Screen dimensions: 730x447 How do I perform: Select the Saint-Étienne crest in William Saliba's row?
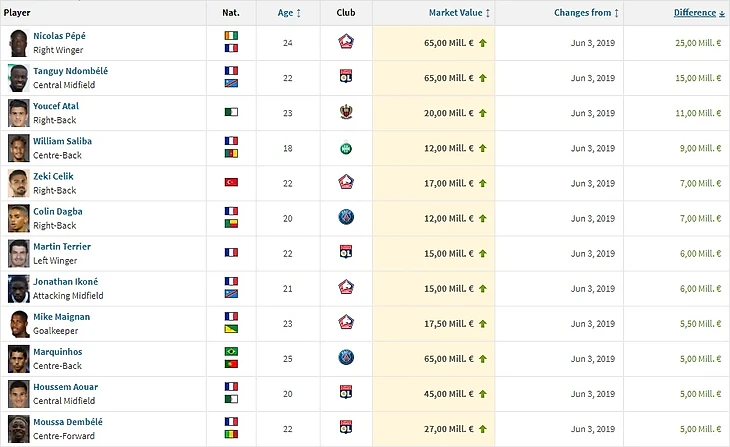(346, 149)
